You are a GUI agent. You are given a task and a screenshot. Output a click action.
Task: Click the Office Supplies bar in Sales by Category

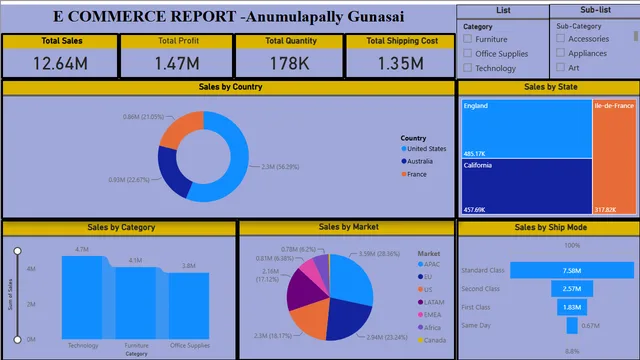pos(189,306)
